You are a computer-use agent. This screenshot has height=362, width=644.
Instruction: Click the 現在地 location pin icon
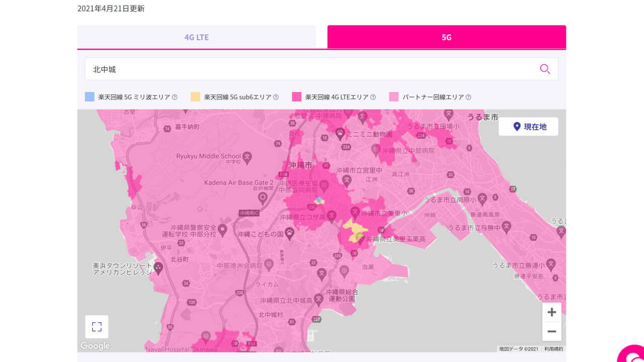[x=516, y=126]
